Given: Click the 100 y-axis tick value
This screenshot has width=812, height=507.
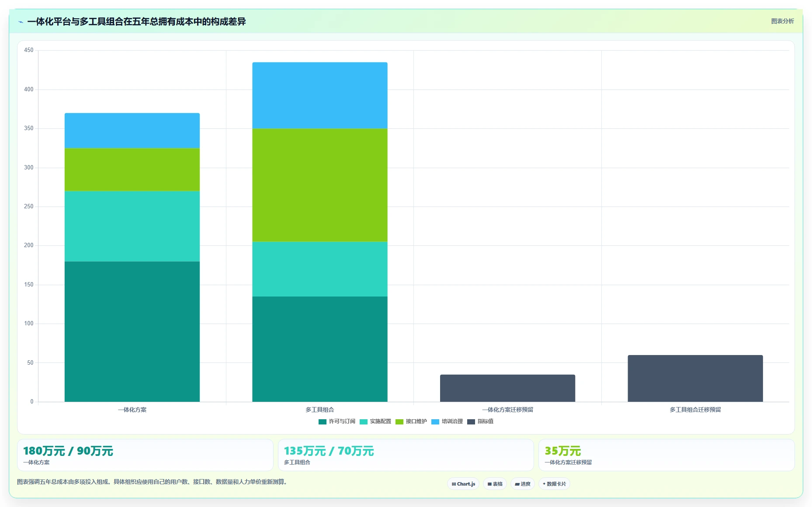Looking at the screenshot, I should tap(29, 324).
